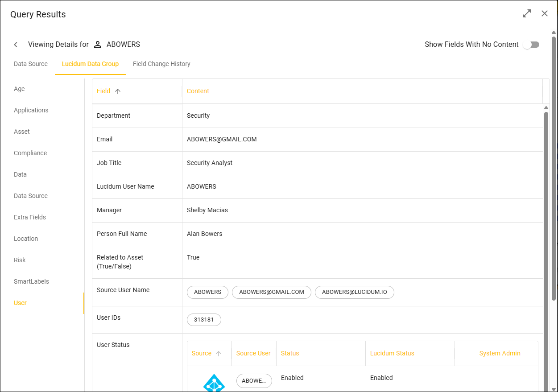
Task: Click the Job Title field label
Action: (x=109, y=163)
